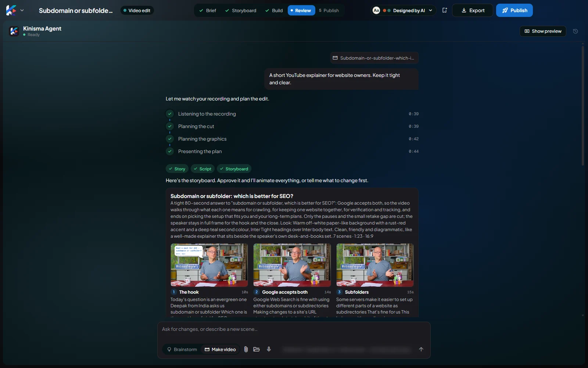
Task: Go to the Publish step tab
Action: point(329,10)
